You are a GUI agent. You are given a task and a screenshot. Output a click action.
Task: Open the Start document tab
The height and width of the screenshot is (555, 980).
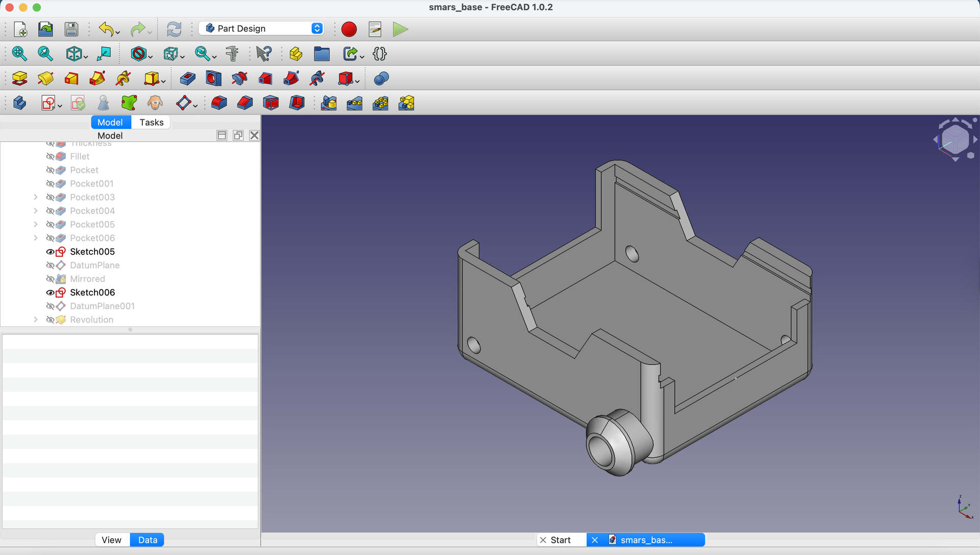click(560, 540)
